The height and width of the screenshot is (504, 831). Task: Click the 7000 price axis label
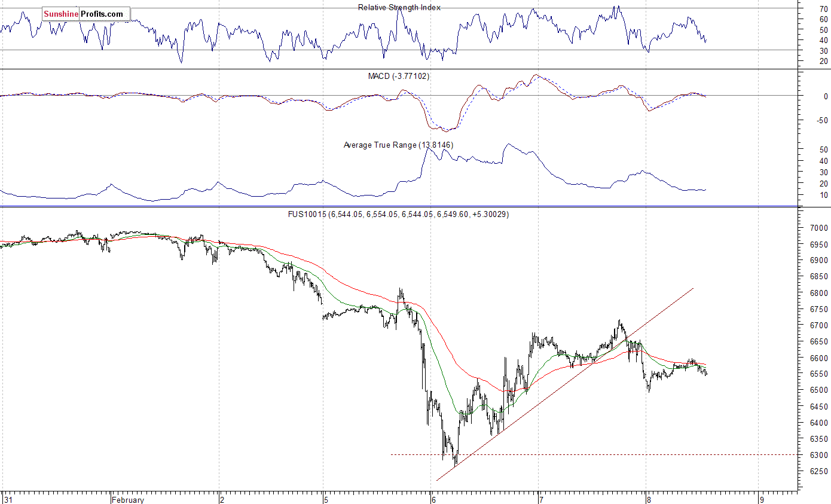click(x=819, y=228)
